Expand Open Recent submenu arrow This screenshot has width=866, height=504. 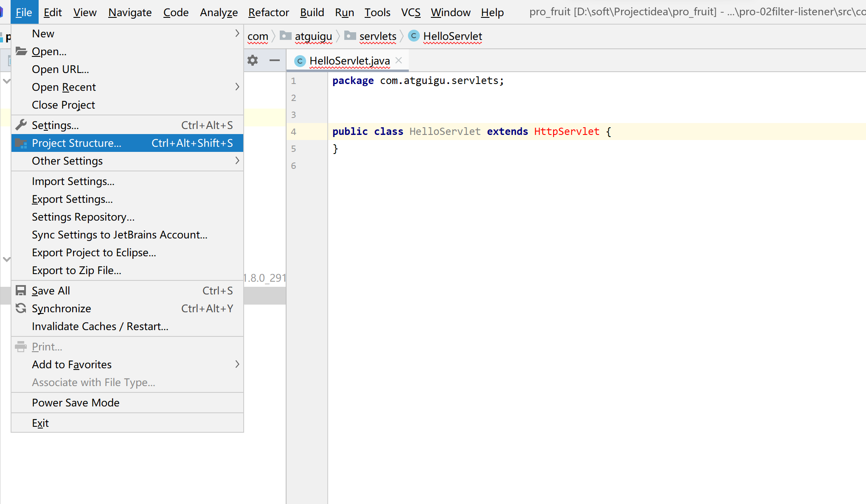click(x=237, y=87)
